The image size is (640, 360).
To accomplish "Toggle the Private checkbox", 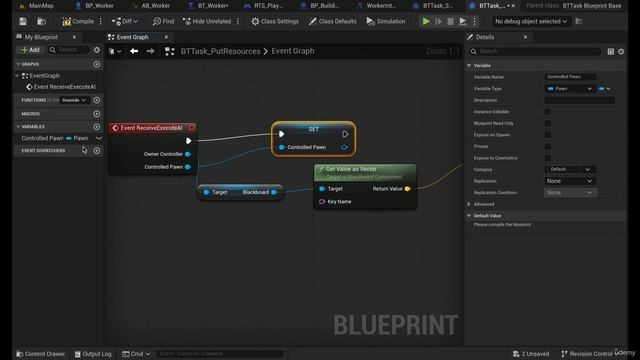I will point(548,146).
